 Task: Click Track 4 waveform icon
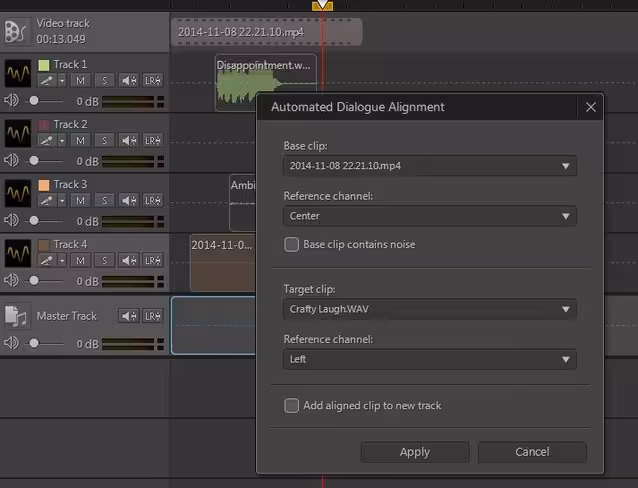[17, 253]
